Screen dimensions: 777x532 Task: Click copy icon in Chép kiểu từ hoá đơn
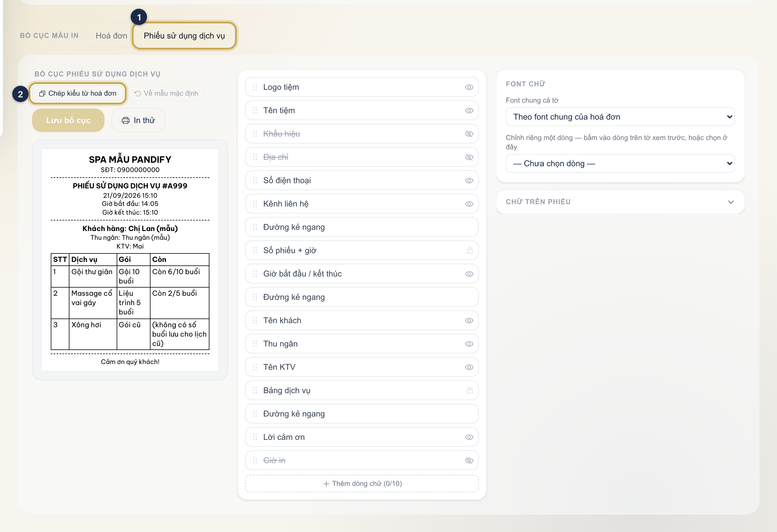[42, 93]
